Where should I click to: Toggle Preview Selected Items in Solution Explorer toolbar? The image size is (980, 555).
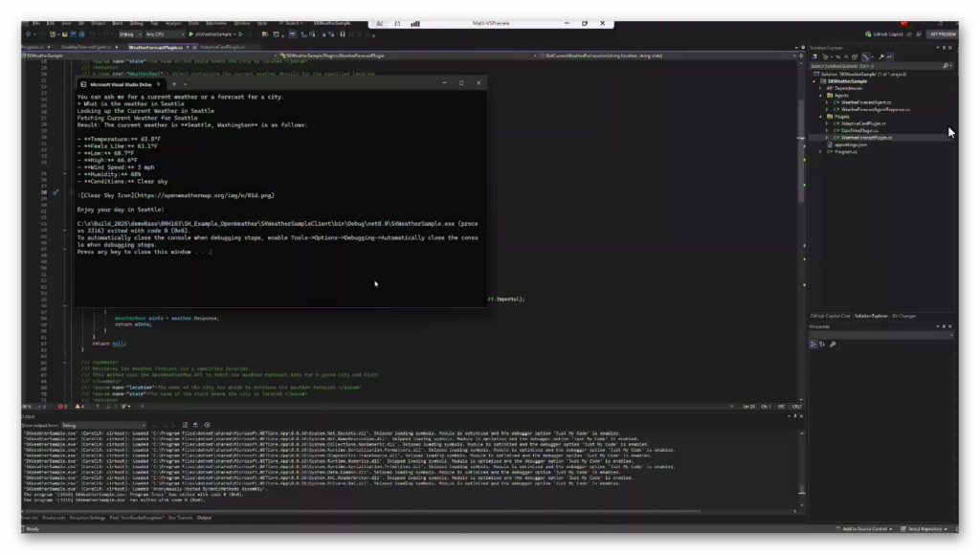[889, 56]
